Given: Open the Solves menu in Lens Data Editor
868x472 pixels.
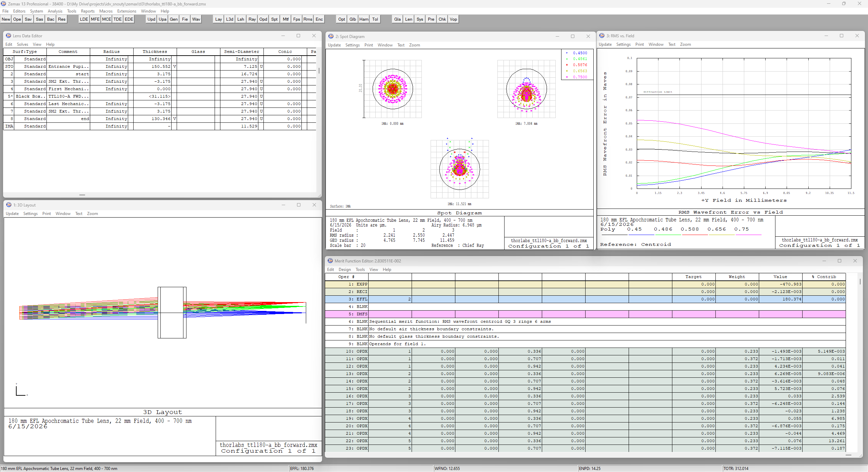Looking at the screenshot, I should point(22,44).
